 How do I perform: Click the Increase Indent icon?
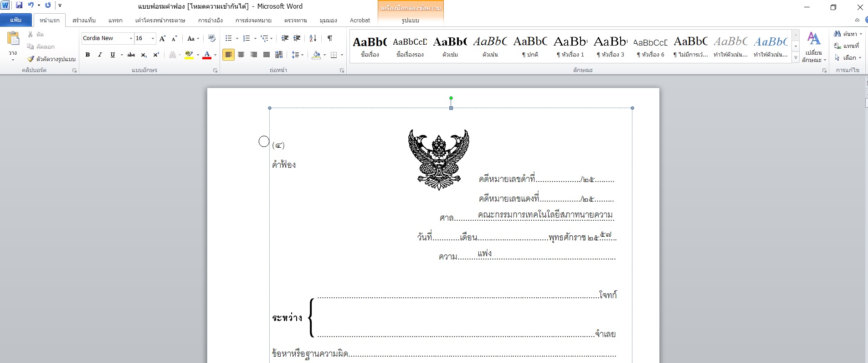[x=297, y=38]
